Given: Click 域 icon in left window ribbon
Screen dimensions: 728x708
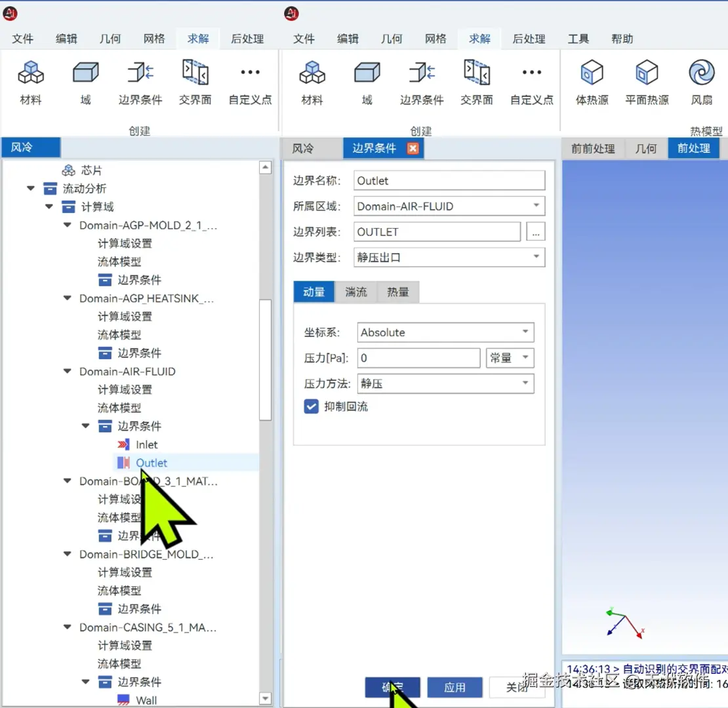Looking at the screenshot, I should tap(85, 72).
